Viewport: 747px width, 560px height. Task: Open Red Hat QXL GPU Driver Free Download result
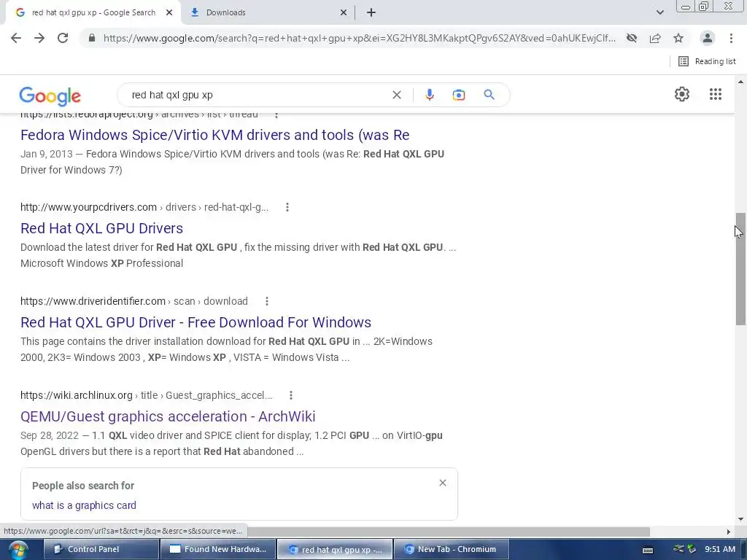pyautogui.click(x=196, y=322)
